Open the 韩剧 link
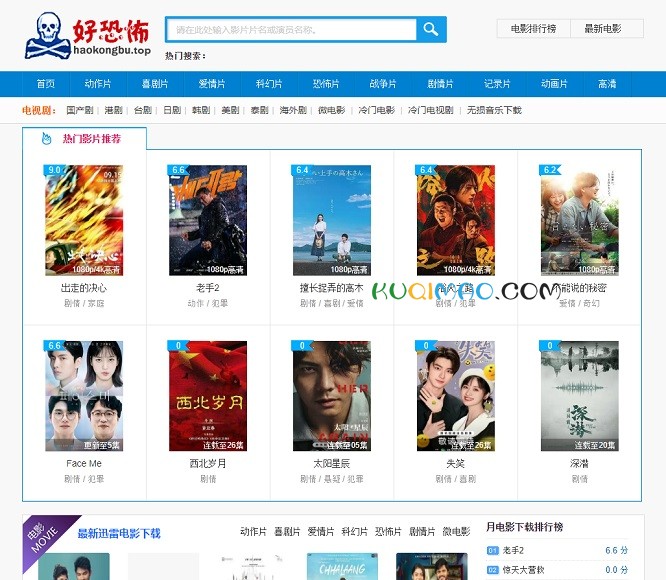This screenshot has height=580, width=666. (x=201, y=110)
